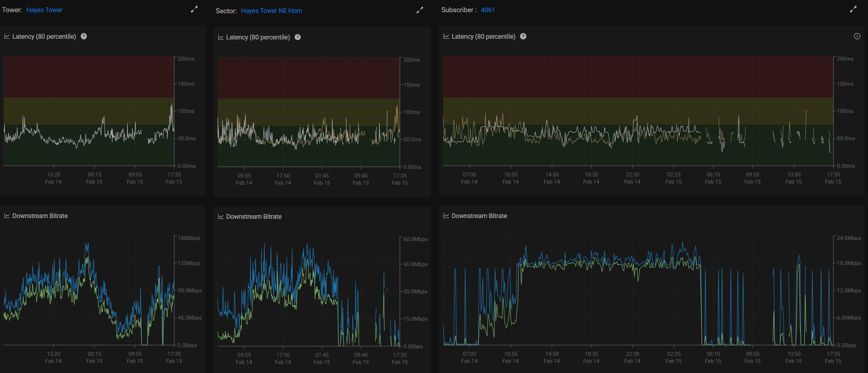868x373 pixels.
Task: Click help icon beside Tower Latency title
Action: tap(84, 36)
